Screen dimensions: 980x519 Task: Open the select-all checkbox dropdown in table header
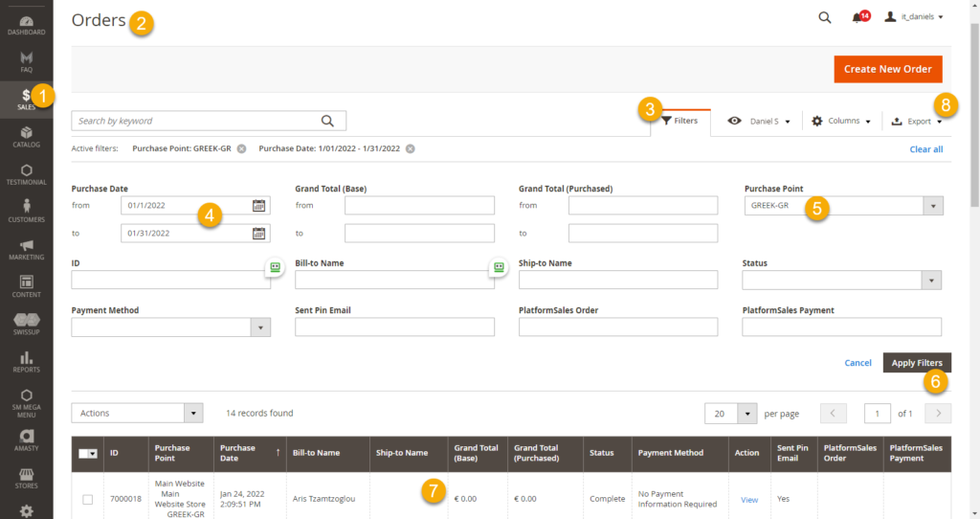point(92,453)
